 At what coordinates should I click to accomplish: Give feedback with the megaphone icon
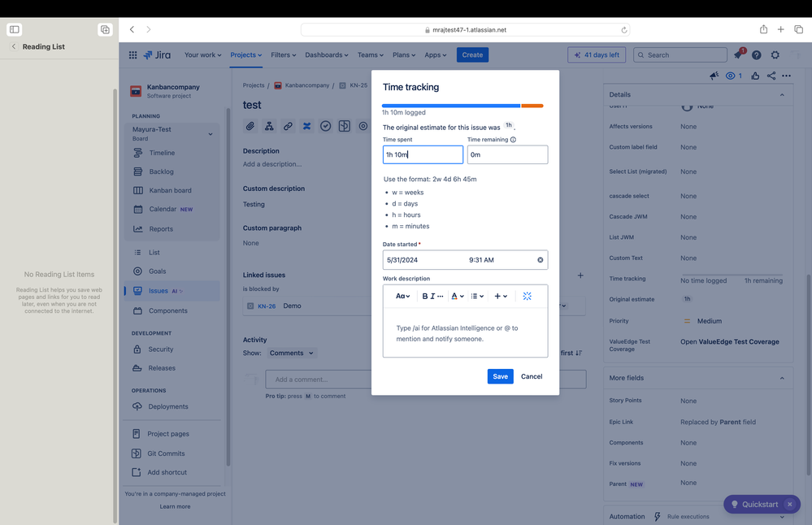tap(714, 76)
